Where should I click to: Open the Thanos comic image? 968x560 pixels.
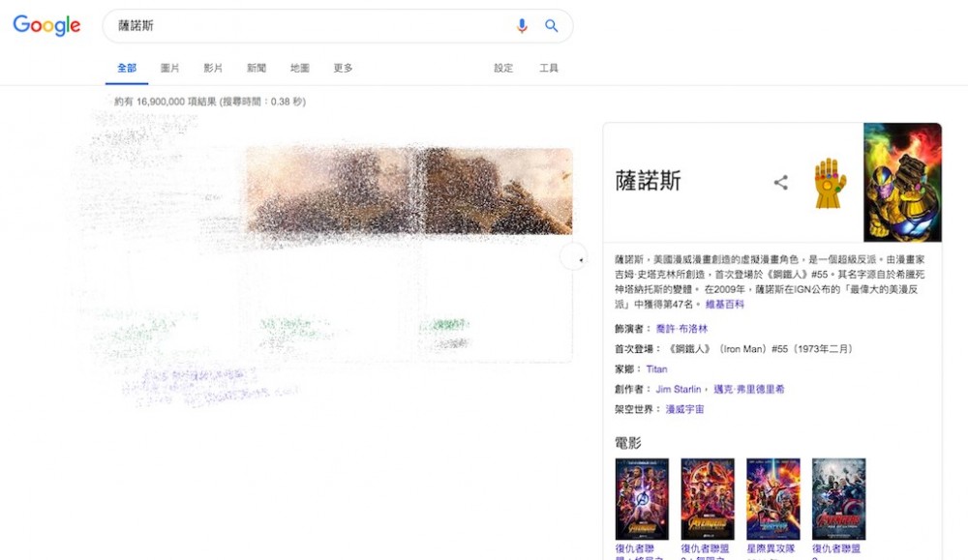(902, 182)
